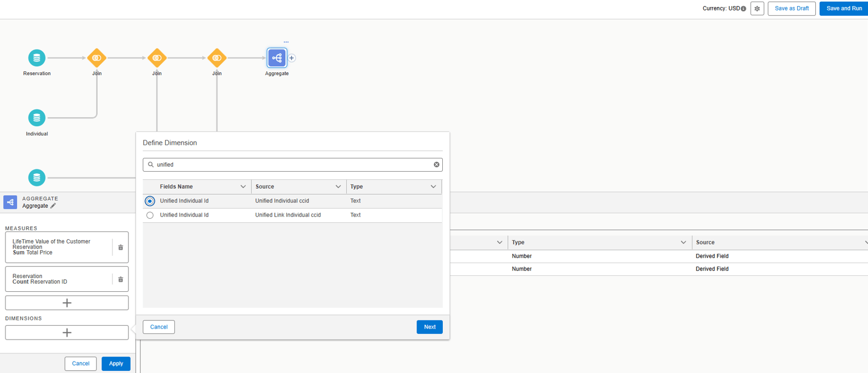Image resolution: width=868 pixels, height=373 pixels.
Task: Click the Individual data source node
Action: (x=37, y=118)
